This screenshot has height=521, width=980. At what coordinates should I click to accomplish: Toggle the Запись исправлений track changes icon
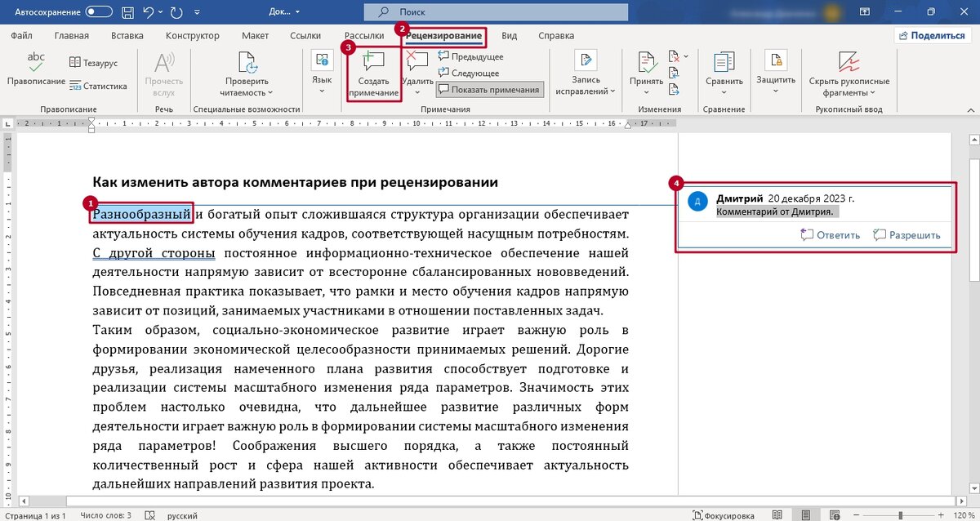coord(586,60)
